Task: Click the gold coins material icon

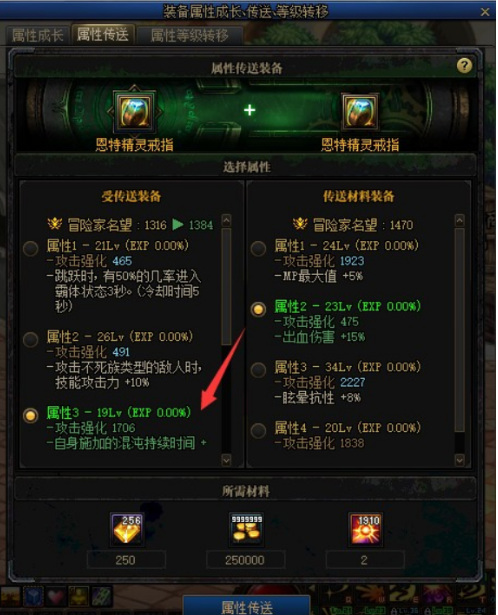Action: point(246,529)
